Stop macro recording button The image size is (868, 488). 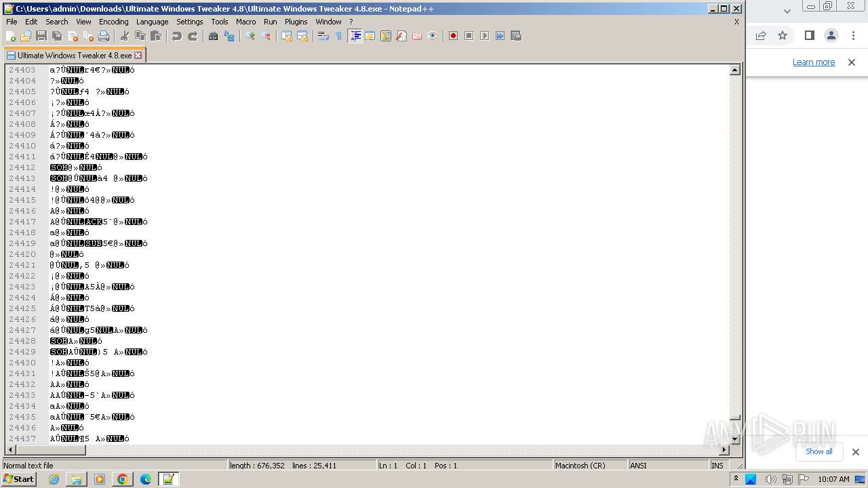469,36
